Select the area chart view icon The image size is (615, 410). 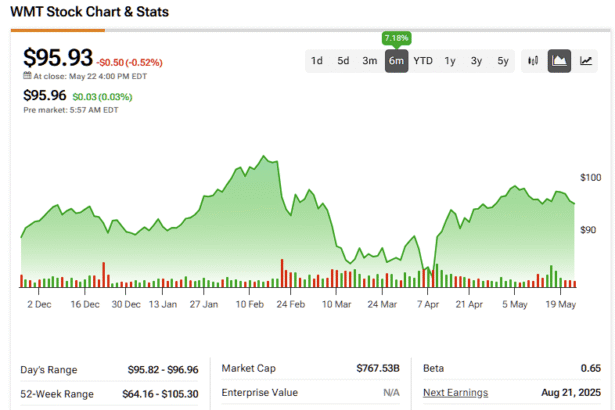click(559, 61)
